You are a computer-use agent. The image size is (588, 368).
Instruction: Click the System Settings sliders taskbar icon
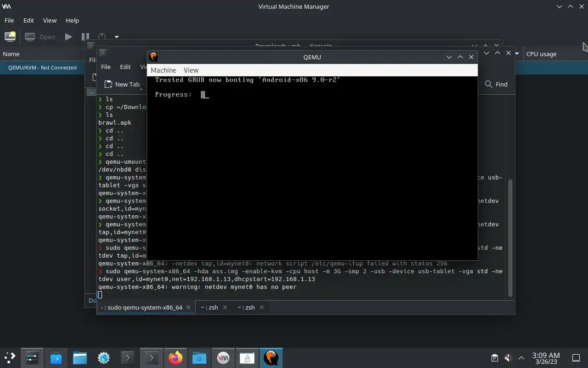[x=32, y=358]
